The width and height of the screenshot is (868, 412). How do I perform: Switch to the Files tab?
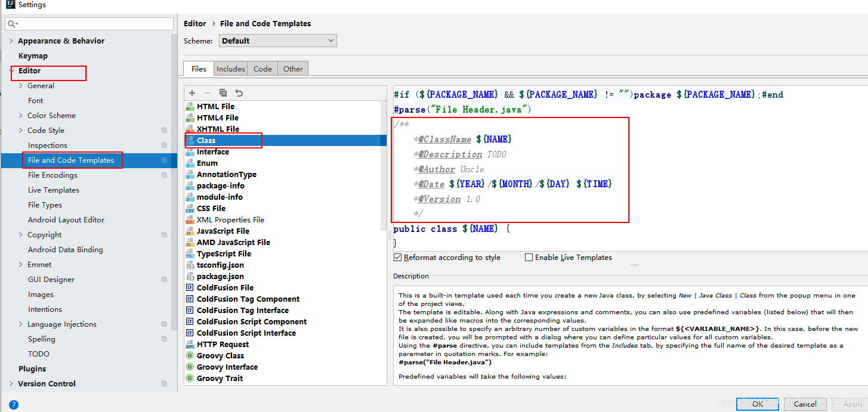[x=199, y=69]
